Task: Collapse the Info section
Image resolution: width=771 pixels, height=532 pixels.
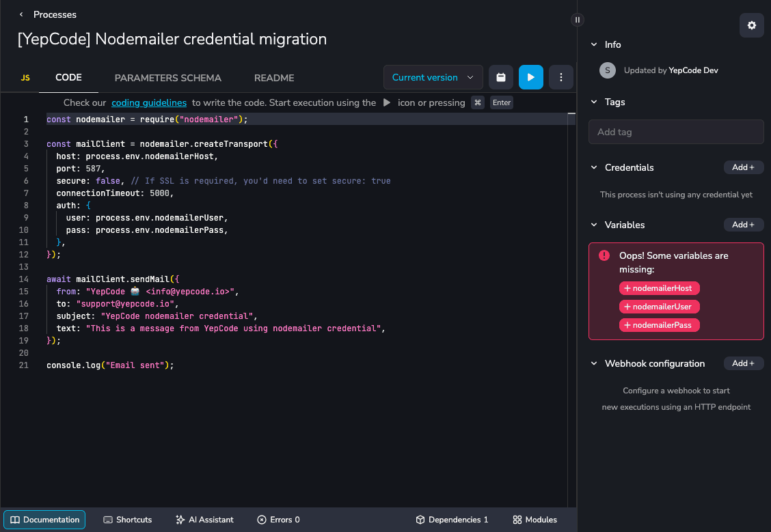Action: pyautogui.click(x=594, y=44)
